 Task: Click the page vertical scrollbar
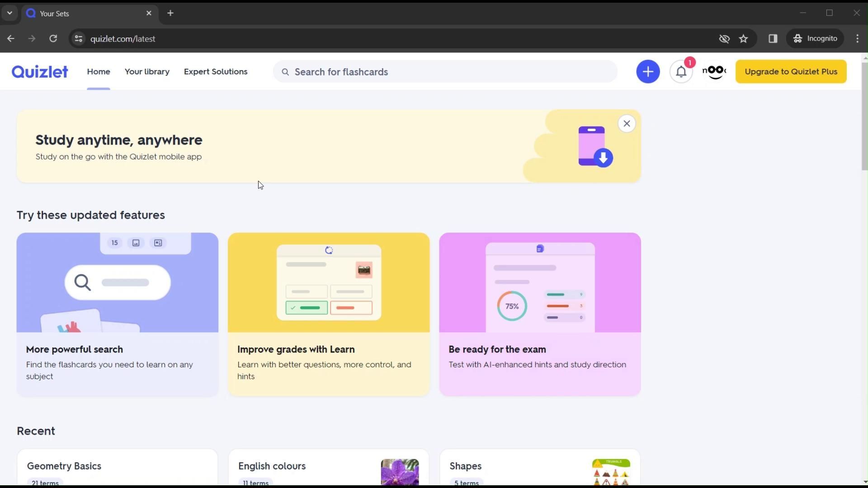tap(864, 117)
